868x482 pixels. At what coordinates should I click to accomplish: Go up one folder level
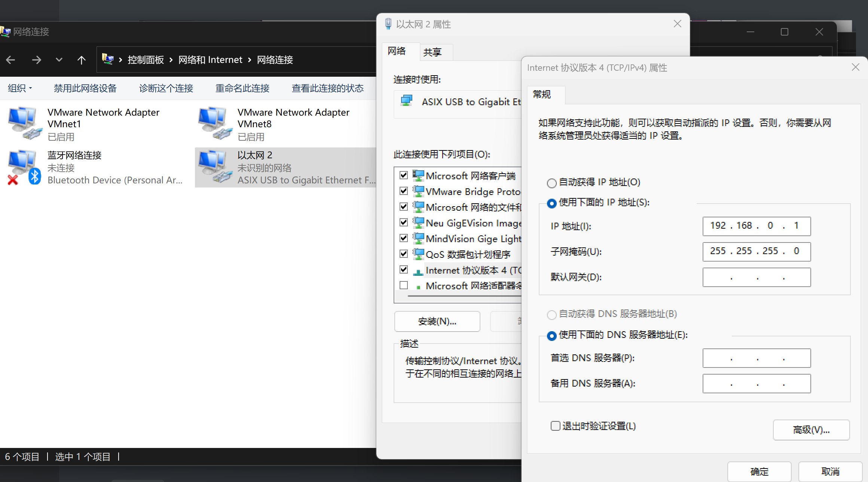[81, 60]
